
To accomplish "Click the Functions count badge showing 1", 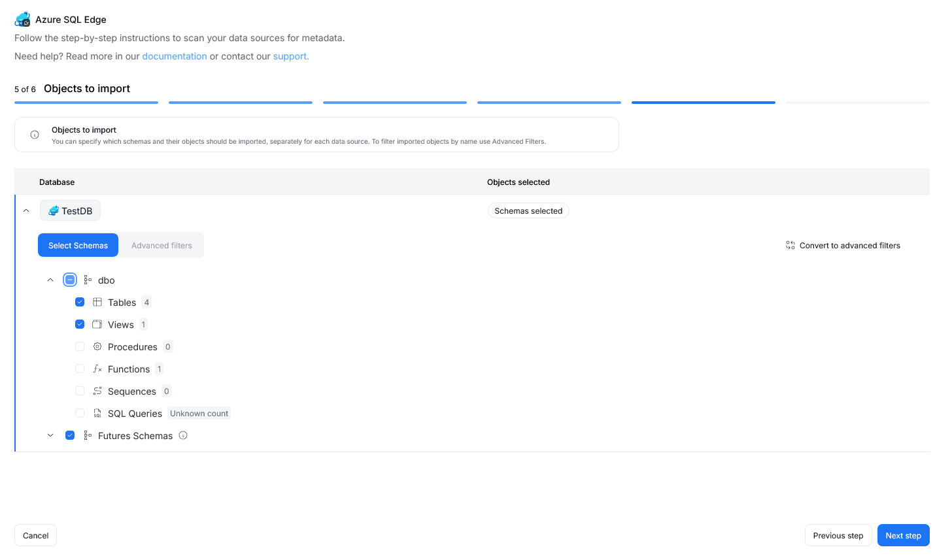I will [x=159, y=369].
